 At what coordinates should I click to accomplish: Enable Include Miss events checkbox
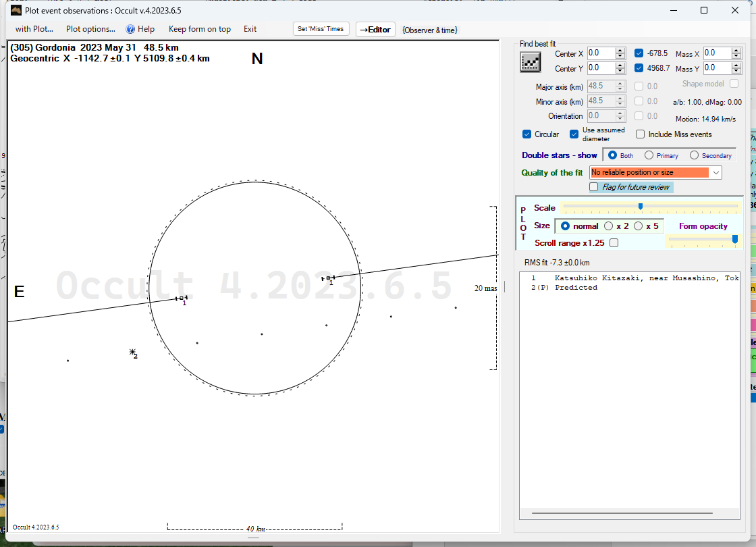coord(640,134)
